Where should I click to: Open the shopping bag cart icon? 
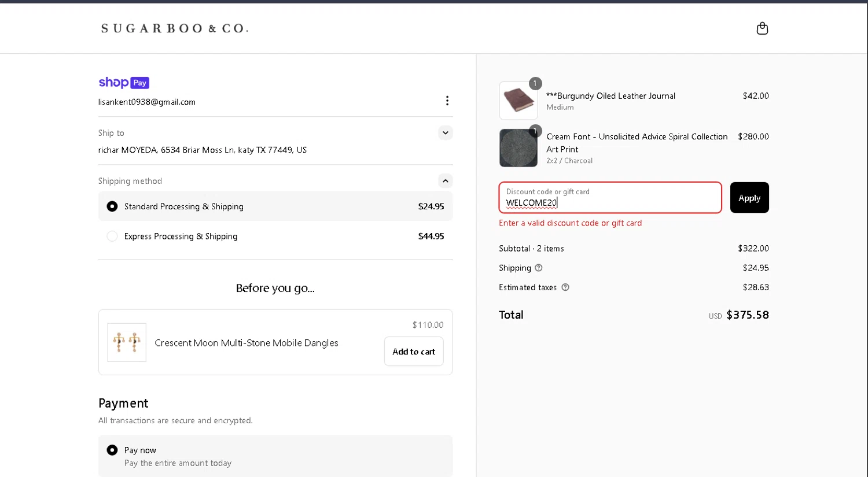pyautogui.click(x=762, y=28)
